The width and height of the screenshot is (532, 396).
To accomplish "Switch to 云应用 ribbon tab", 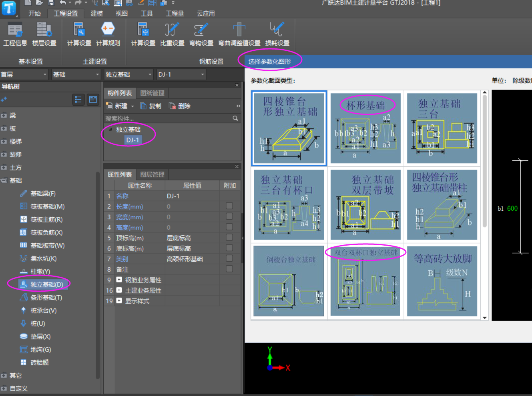I will click(x=206, y=13).
